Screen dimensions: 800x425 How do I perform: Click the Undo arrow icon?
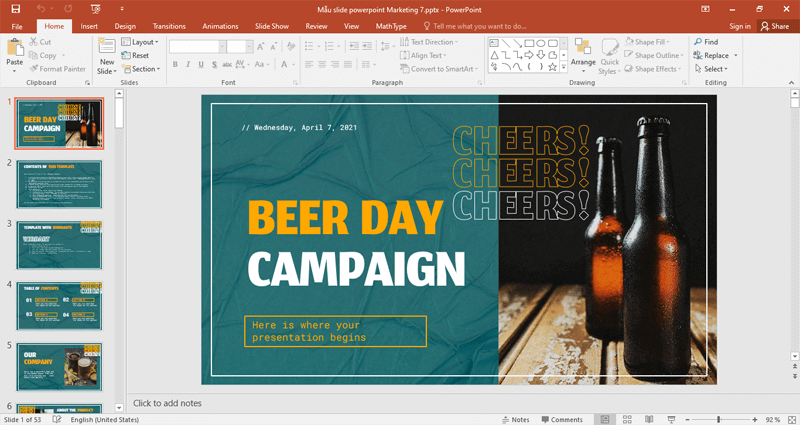coord(41,9)
